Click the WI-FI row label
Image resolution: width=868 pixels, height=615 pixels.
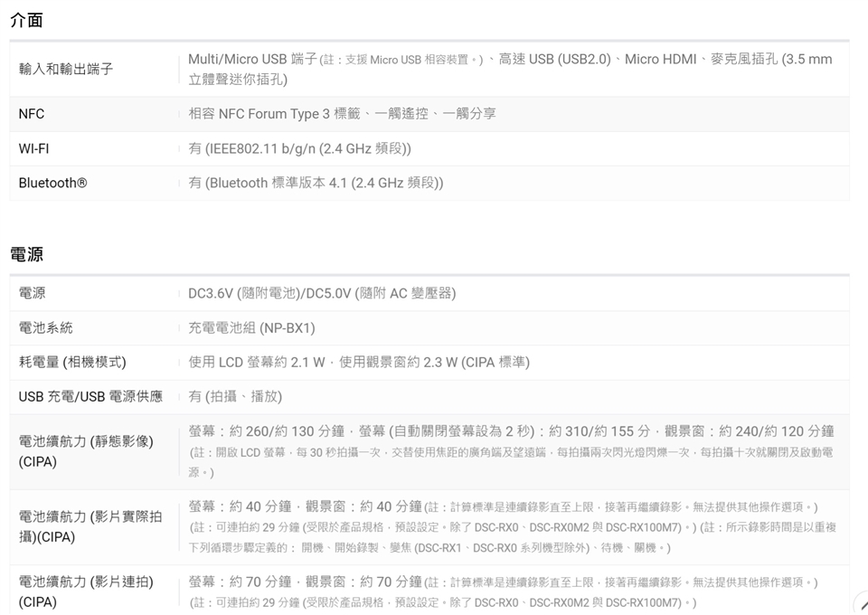point(33,148)
